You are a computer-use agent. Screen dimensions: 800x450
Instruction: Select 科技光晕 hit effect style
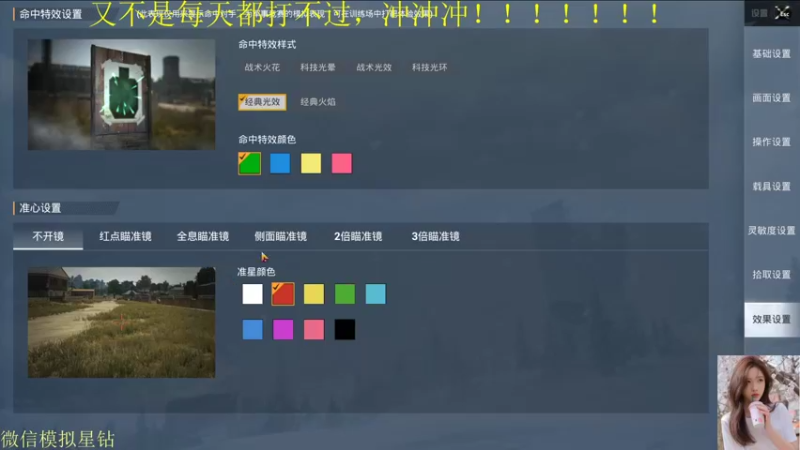tap(318, 67)
